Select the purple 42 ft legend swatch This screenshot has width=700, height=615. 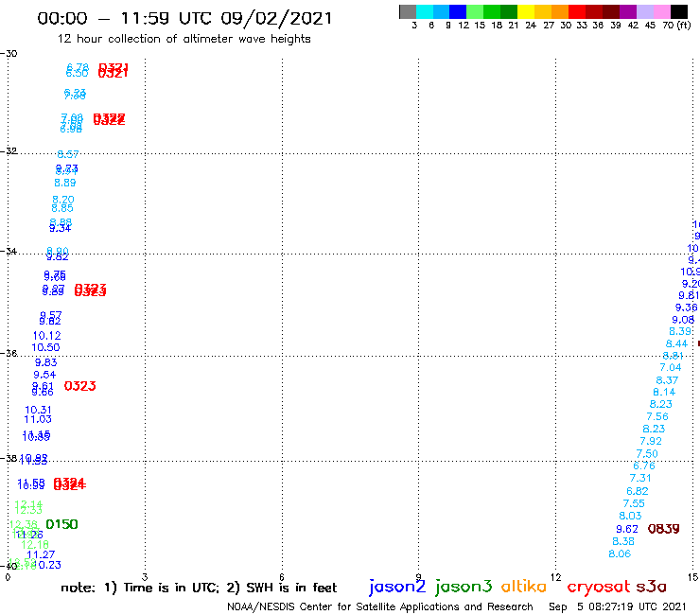point(628,11)
